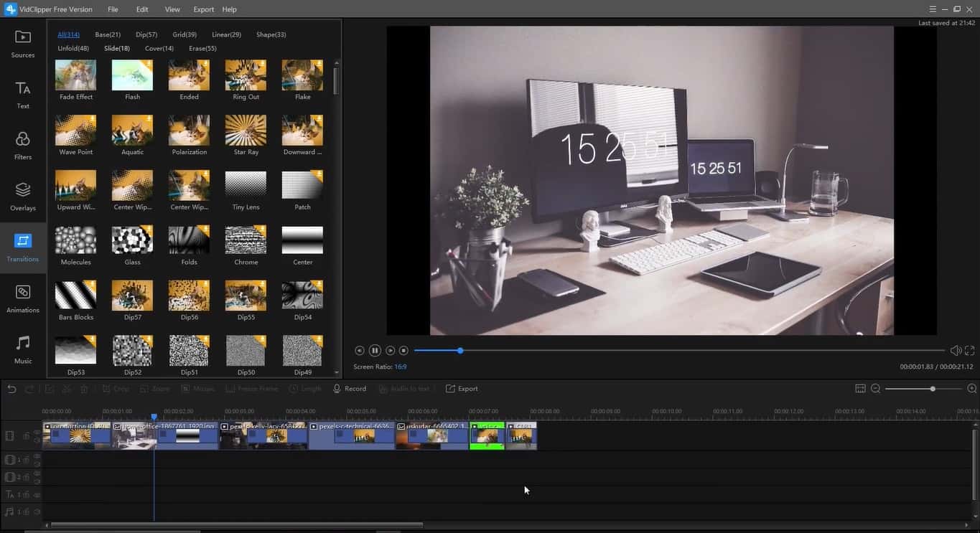Select the Star Ray transition thumbnail
This screenshot has width=980, height=533.
pyautogui.click(x=246, y=131)
